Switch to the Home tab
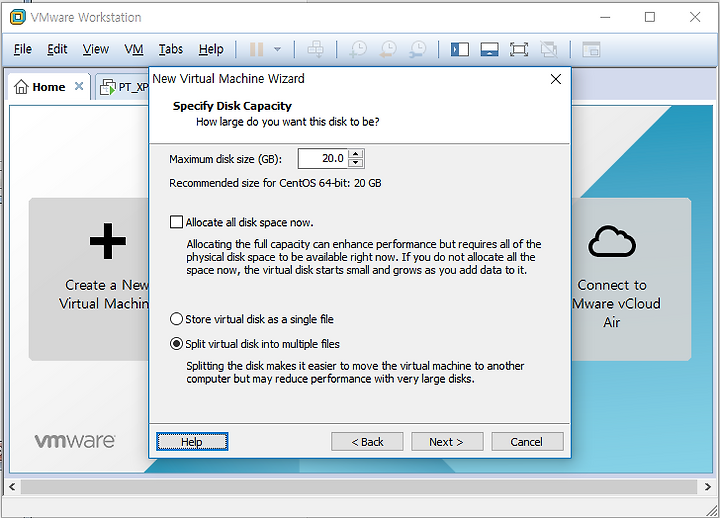The height and width of the screenshot is (518, 720). 49,86
